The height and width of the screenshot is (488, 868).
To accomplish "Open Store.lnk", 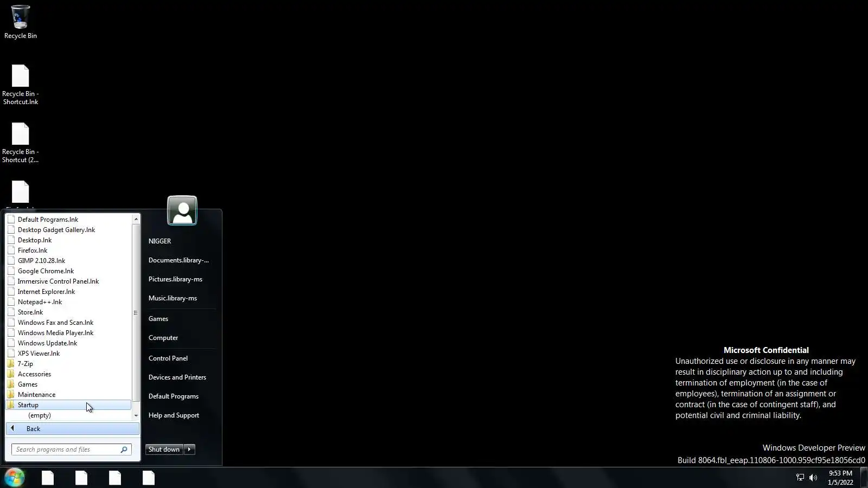I will point(69,312).
